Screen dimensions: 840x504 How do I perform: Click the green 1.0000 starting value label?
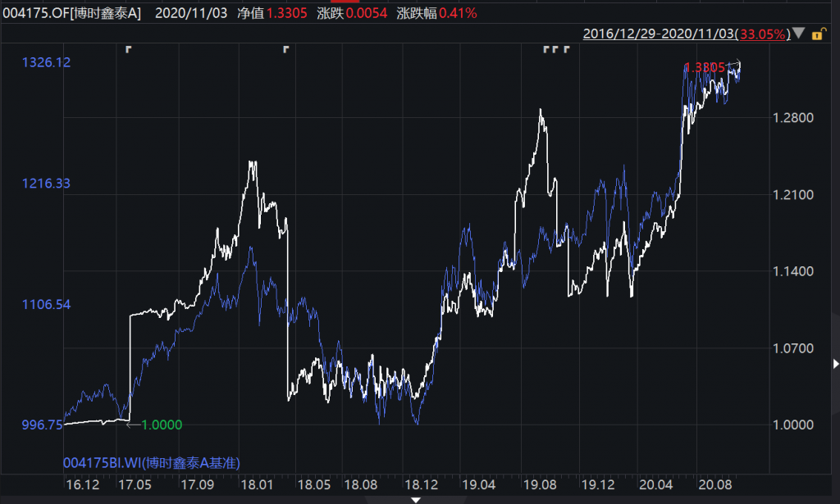coord(161,425)
